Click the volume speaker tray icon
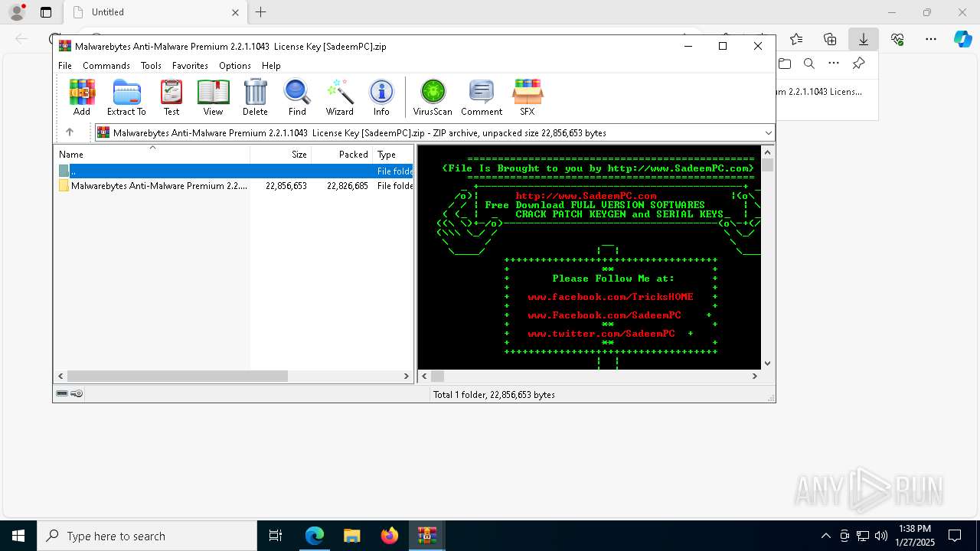980x551 pixels. pos(881,536)
